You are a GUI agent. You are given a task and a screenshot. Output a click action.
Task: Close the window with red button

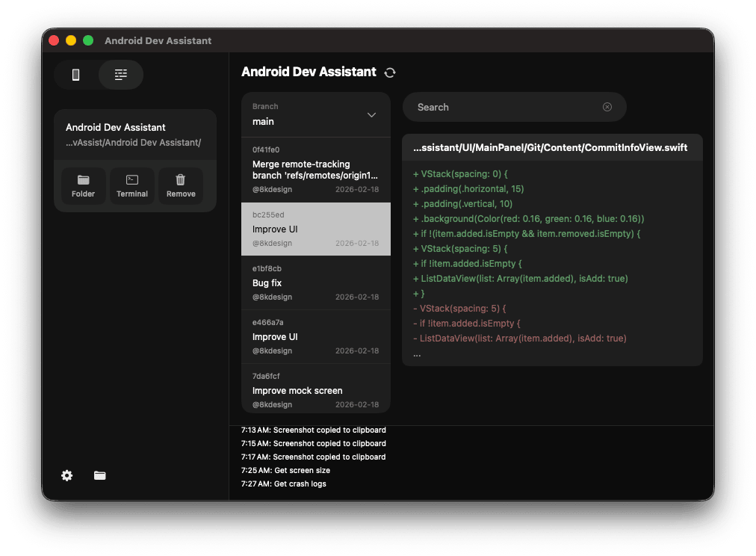coord(54,40)
